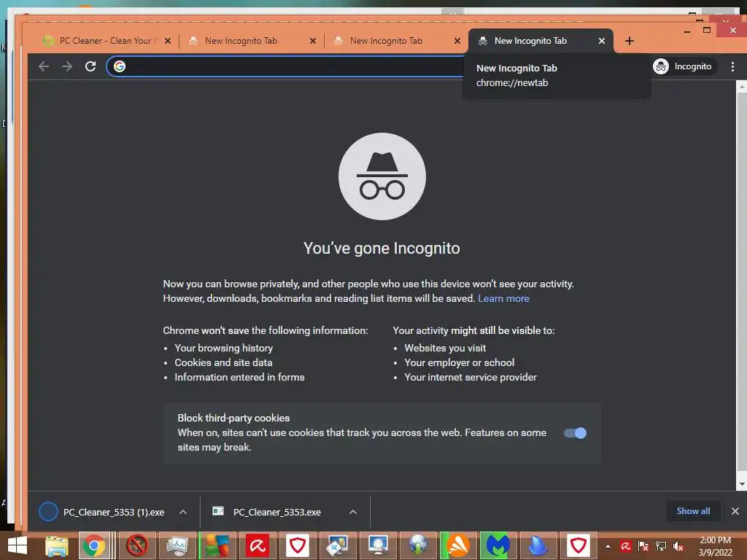This screenshot has width=747, height=560.
Task: Open the last red shield taskbar app
Action: click(578, 545)
